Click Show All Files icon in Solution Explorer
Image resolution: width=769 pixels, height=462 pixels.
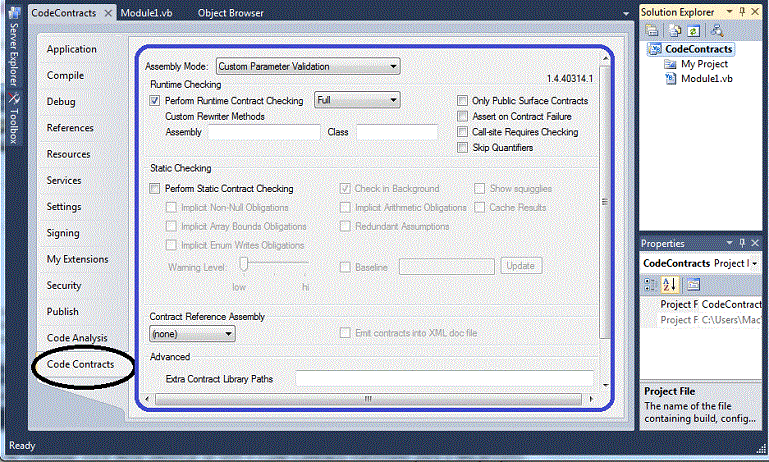[x=675, y=31]
